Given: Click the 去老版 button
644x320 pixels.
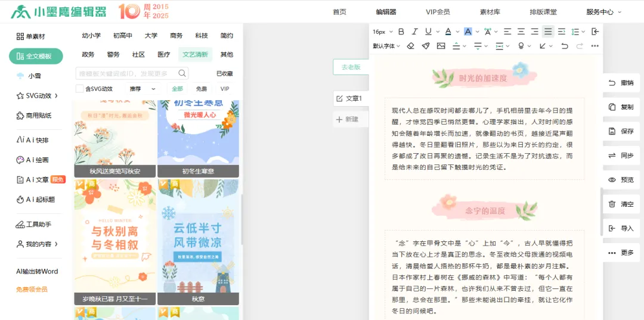Looking at the screenshot, I should point(351,67).
